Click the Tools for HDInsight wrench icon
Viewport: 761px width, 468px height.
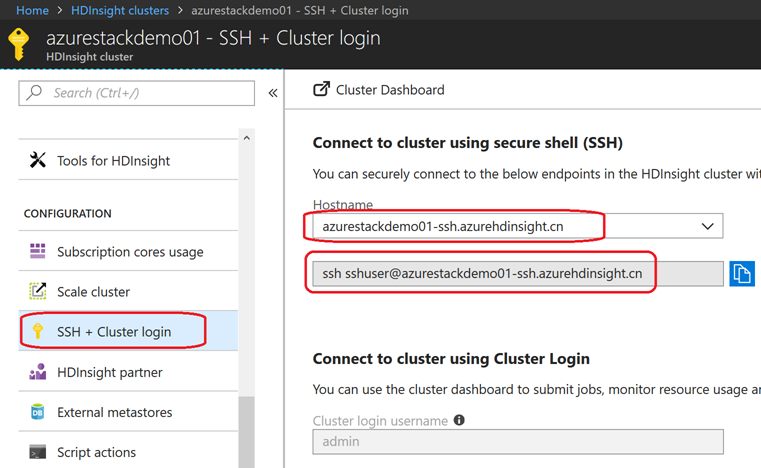tap(37, 160)
